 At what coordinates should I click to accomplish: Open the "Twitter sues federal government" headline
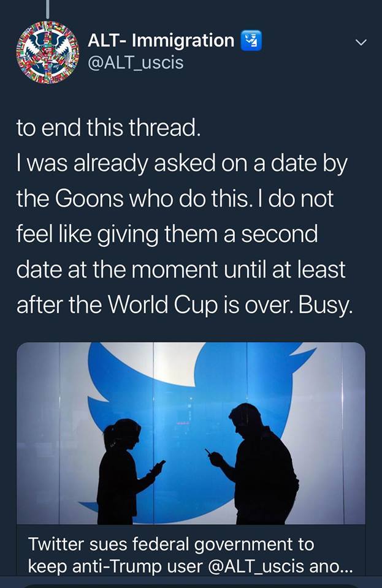[171, 544]
